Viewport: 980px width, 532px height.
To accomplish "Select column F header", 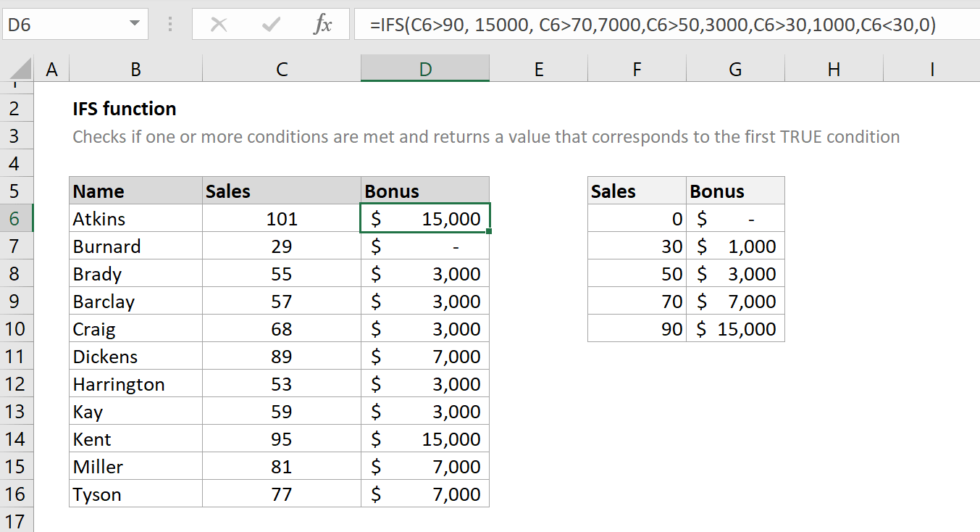I will [x=637, y=70].
